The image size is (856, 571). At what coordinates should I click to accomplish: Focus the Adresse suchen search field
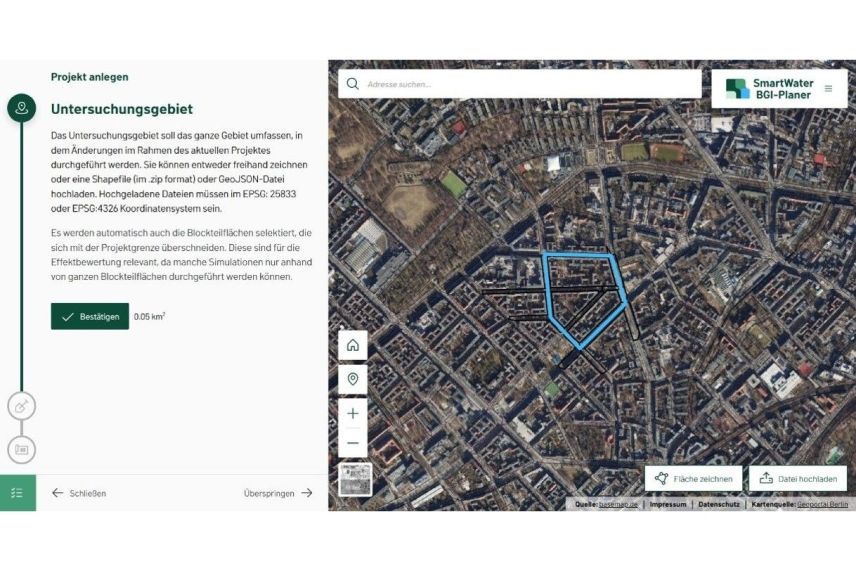[520, 84]
